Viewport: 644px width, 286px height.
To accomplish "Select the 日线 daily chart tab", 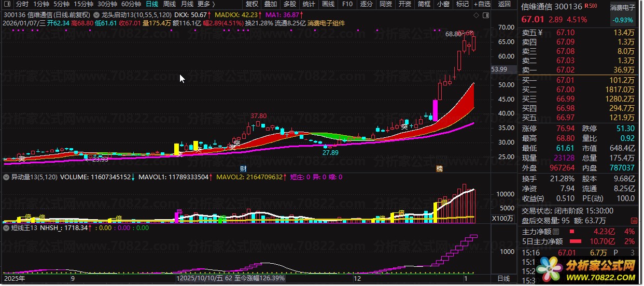I will 152,4.
